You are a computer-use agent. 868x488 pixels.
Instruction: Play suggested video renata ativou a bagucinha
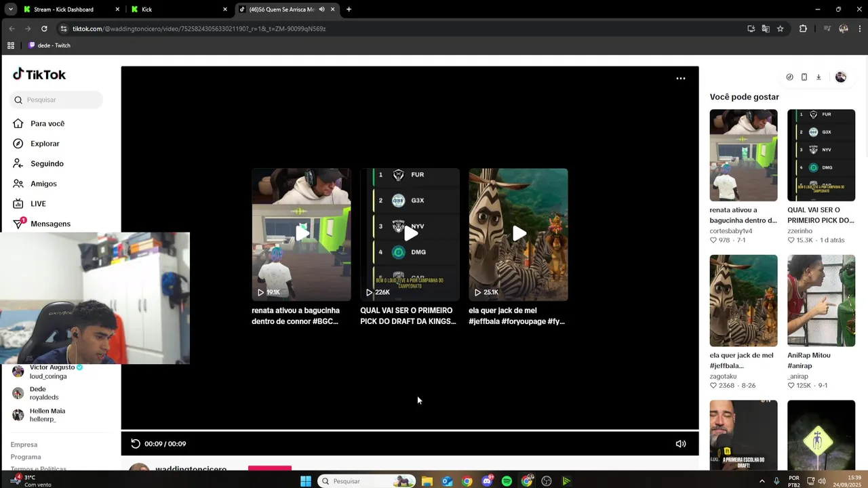pyautogui.click(x=301, y=235)
